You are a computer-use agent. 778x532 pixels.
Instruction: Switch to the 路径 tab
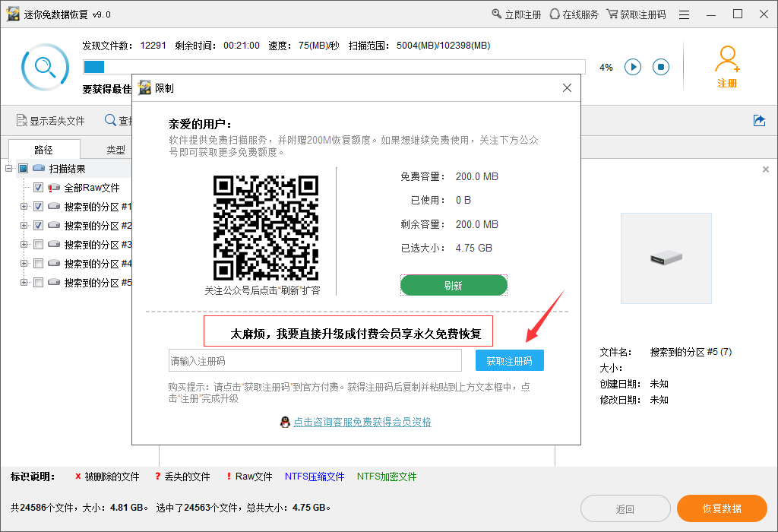coord(43,150)
